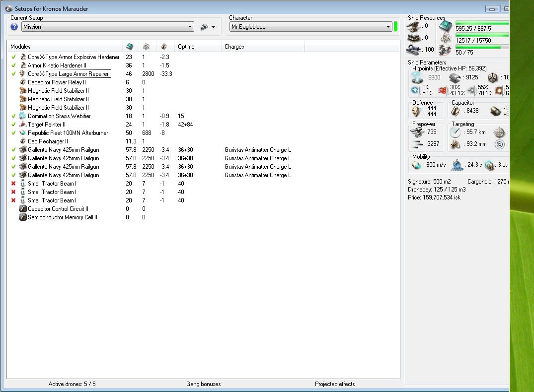Click the align time icon showing 24.3 s
Viewport: 534px width, 392px height.
pos(457,165)
